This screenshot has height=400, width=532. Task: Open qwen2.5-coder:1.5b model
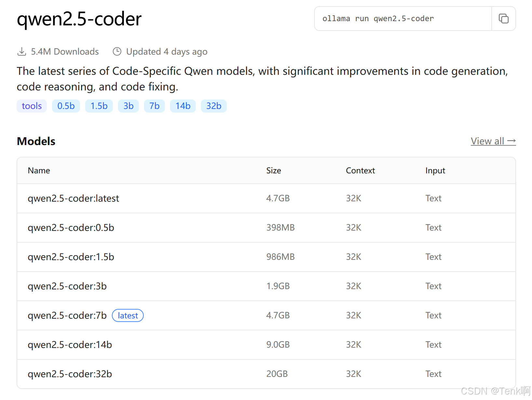point(71,257)
